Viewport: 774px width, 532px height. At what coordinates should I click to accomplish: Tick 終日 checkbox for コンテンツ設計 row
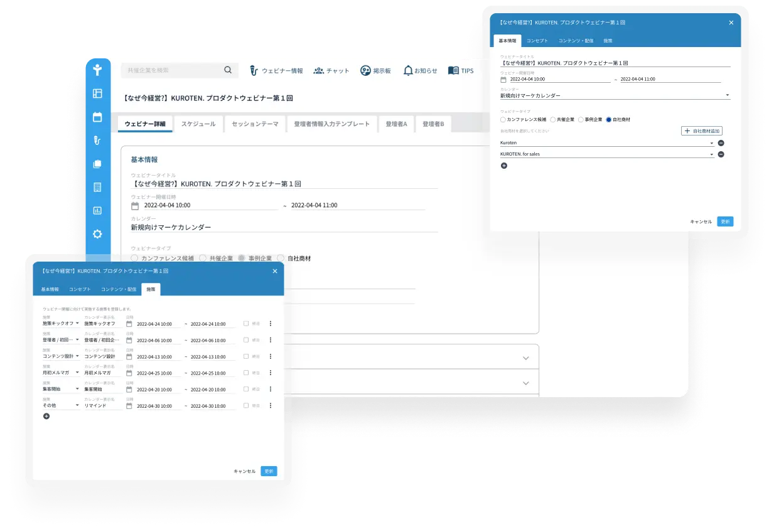(x=246, y=356)
